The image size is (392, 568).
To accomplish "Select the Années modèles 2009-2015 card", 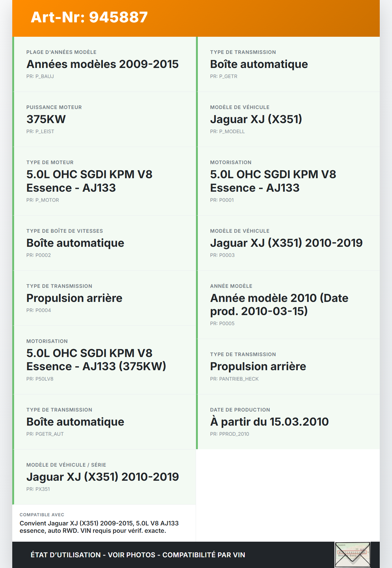I will [x=104, y=64].
